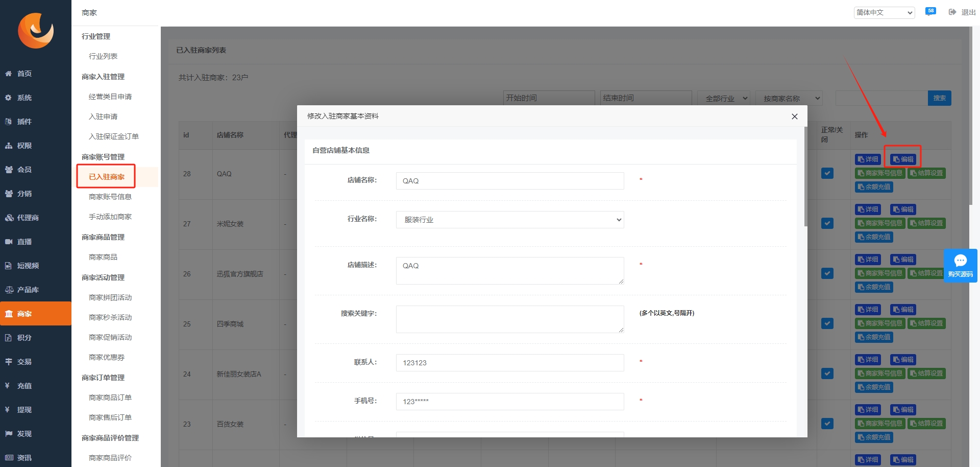
Task: Open the 行业名称 服装行业 dropdown
Action: click(510, 220)
